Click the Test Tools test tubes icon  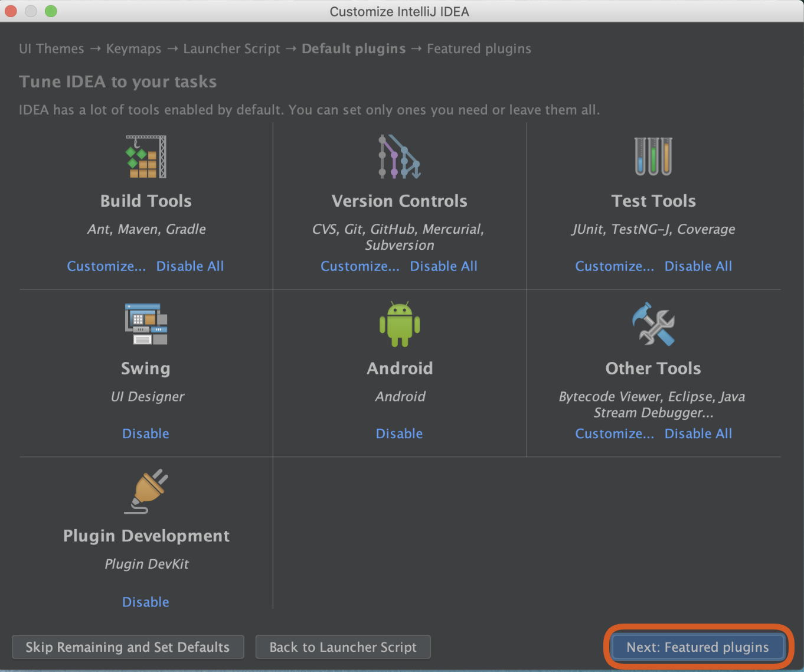tap(653, 156)
